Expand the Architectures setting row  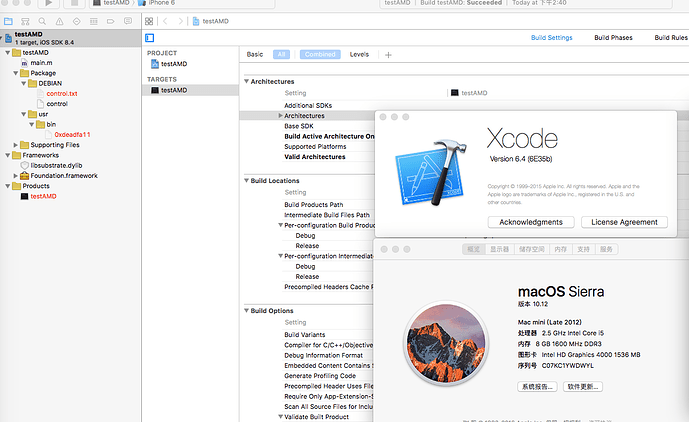280,116
